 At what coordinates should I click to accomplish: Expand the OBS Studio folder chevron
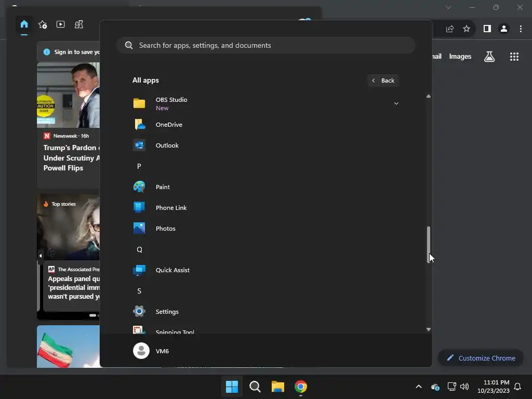point(396,103)
